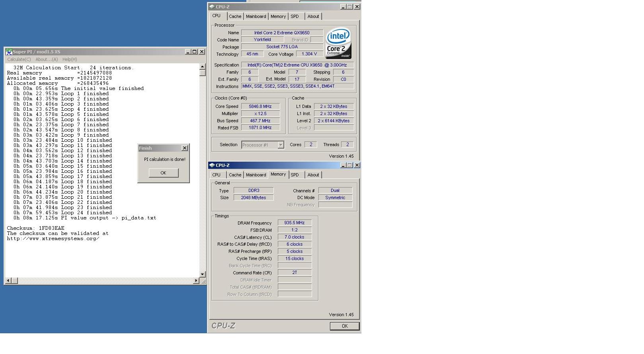The height and width of the screenshot is (354, 644).
Task: Open the Calculate(C) menu in Super PI
Action: point(19,59)
